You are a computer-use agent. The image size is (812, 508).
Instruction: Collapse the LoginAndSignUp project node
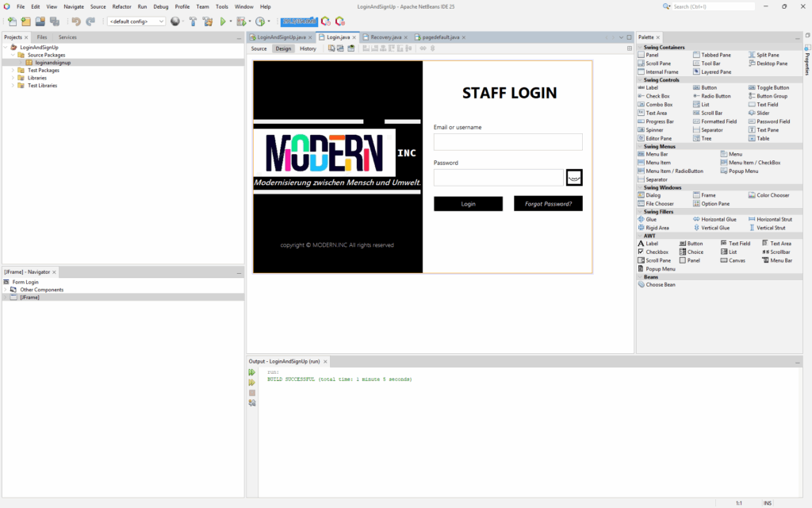tap(6, 47)
